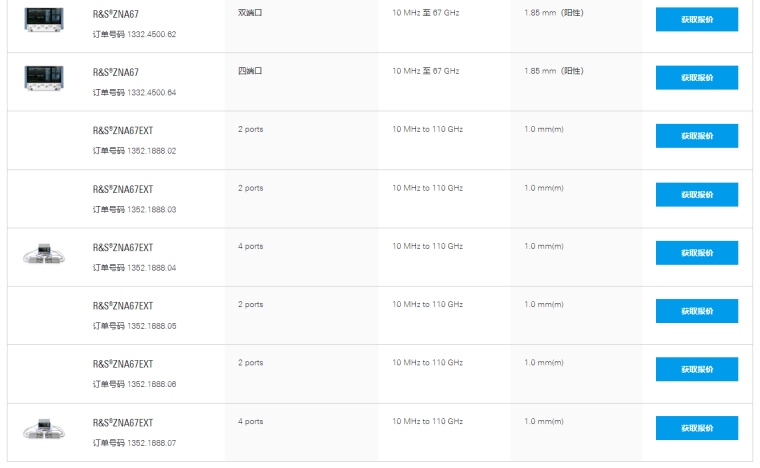
Task: Select ZNA67EXT name above order 1352.1888.03
Action: pyautogui.click(x=122, y=189)
